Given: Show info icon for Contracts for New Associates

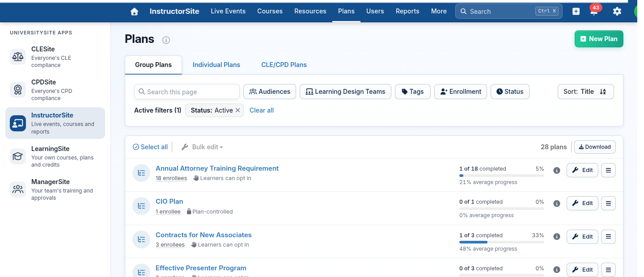Looking at the screenshot, I should coord(557,237).
